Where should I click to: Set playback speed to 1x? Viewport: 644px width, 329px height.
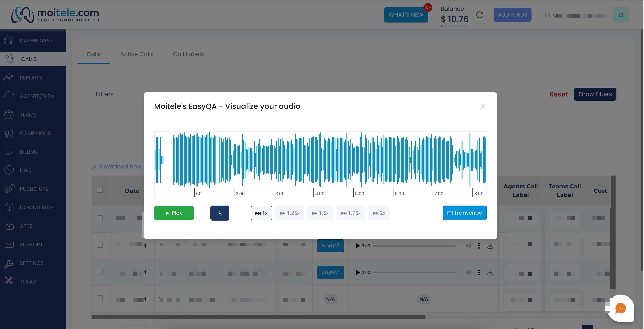tap(262, 213)
